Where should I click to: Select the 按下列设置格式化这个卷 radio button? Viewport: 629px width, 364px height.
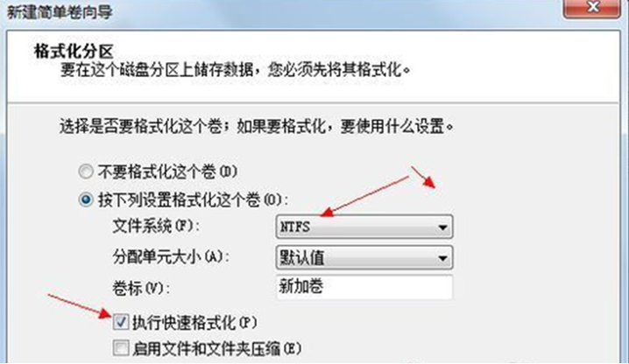[86, 199]
